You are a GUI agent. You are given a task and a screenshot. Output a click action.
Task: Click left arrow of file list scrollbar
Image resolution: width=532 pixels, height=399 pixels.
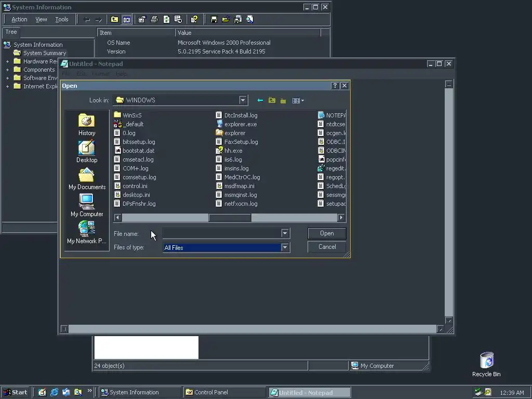(118, 218)
